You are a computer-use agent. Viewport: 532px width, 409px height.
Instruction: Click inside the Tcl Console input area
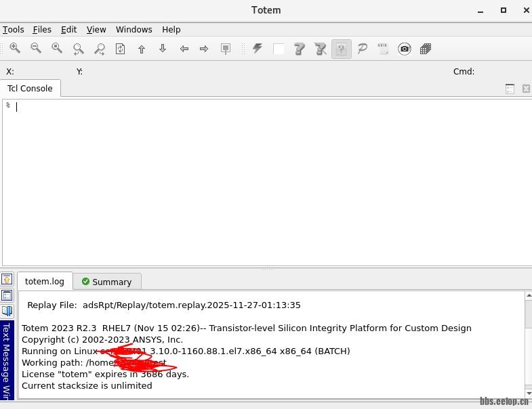click(264, 183)
